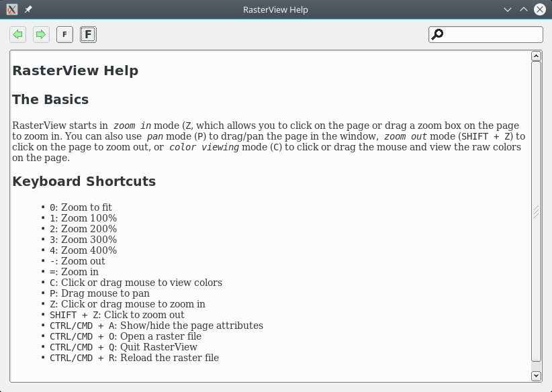Click the '2: Zoom 200%' line

[x=83, y=229]
